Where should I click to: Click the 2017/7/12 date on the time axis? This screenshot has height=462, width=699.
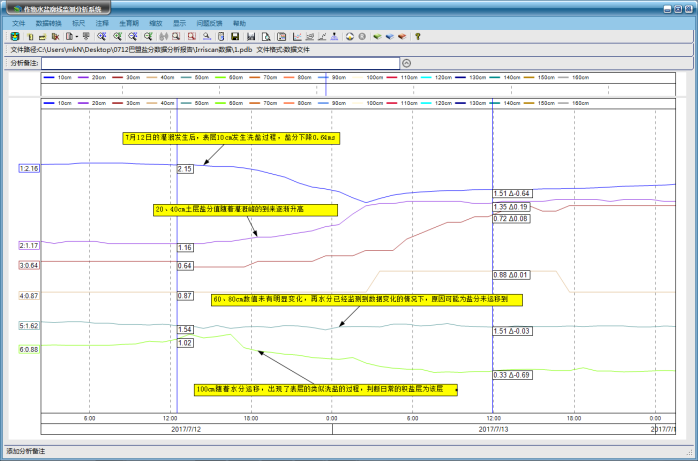[x=186, y=429]
